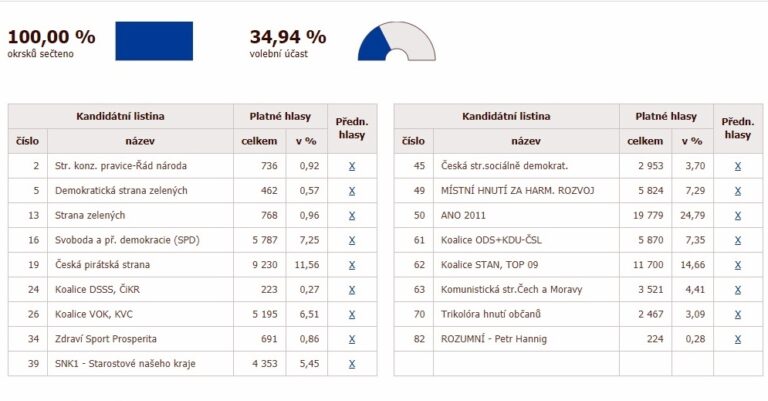This screenshot has width=768, height=401.
Task: Click the X link for Strana zelených
Action: [x=352, y=215]
